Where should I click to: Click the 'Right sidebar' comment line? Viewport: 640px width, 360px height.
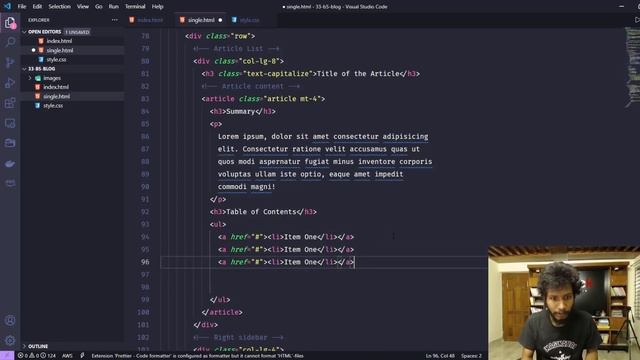(238, 338)
